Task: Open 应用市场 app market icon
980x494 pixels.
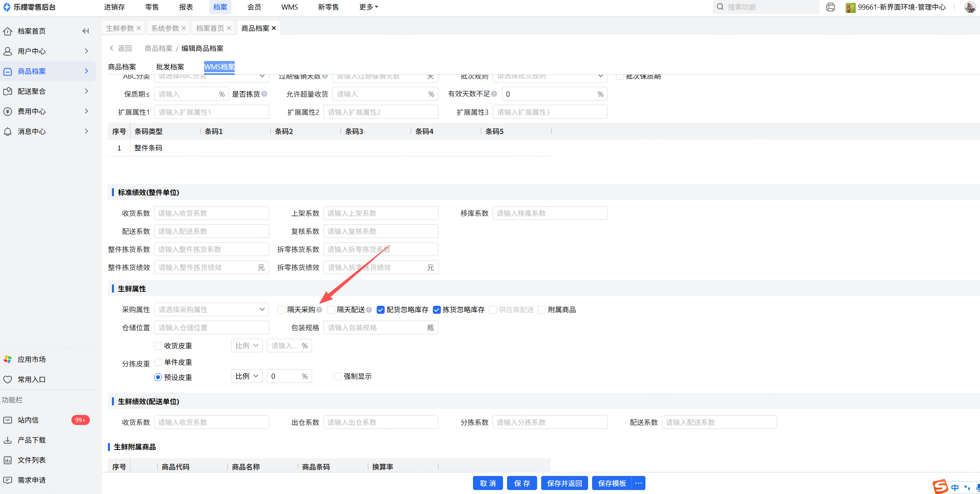Action: (x=8, y=359)
